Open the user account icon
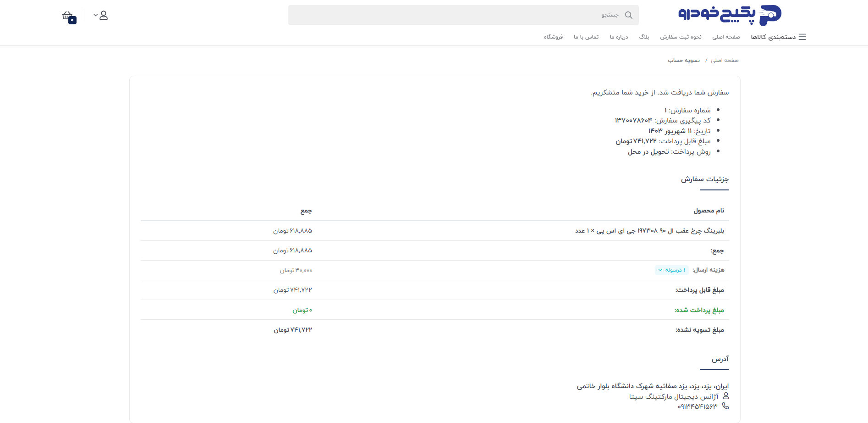 [104, 16]
